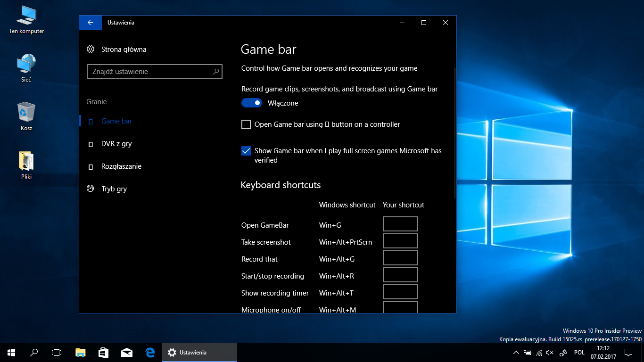644x362 pixels.
Task: Maximize the Ustawienia window
Action: pos(424,23)
